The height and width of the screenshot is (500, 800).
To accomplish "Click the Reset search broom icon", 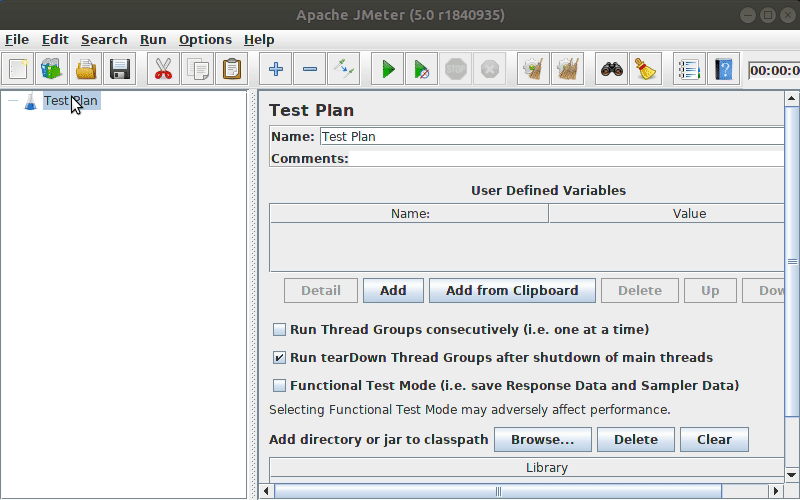I will (645, 69).
